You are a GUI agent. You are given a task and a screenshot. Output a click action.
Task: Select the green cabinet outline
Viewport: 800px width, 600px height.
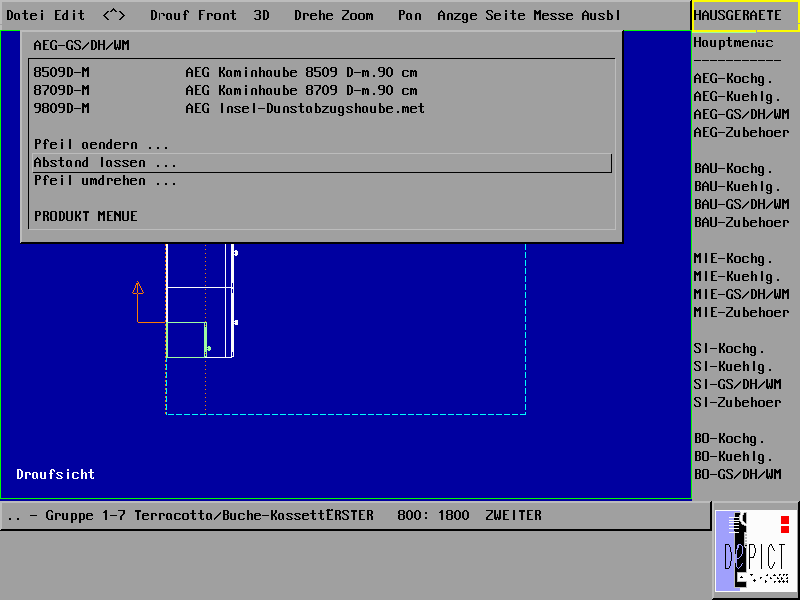point(186,340)
